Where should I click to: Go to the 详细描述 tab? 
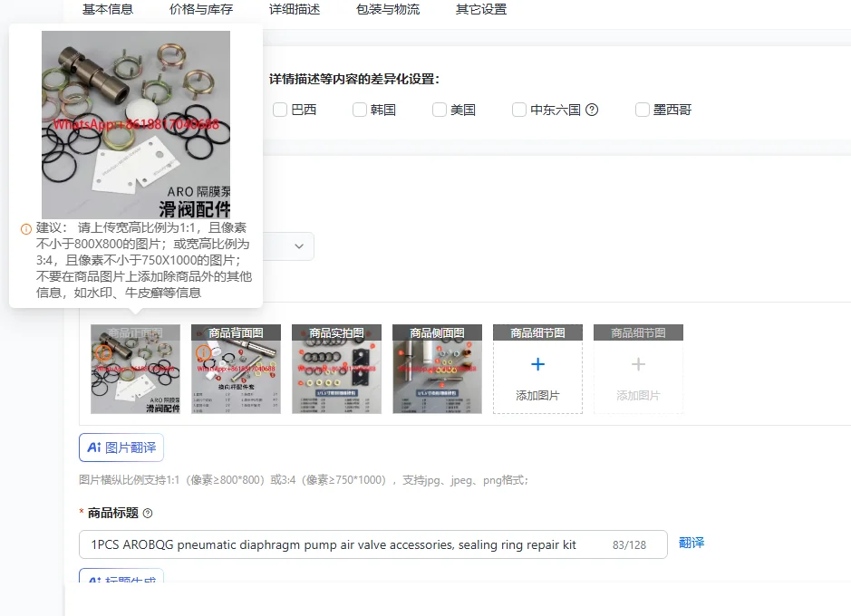295,9
